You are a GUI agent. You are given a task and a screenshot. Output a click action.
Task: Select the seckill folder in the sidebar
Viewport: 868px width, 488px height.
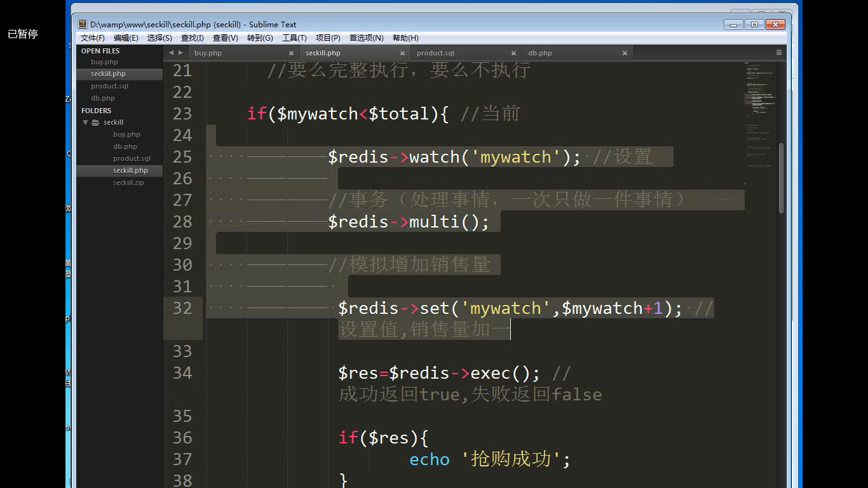pos(113,122)
